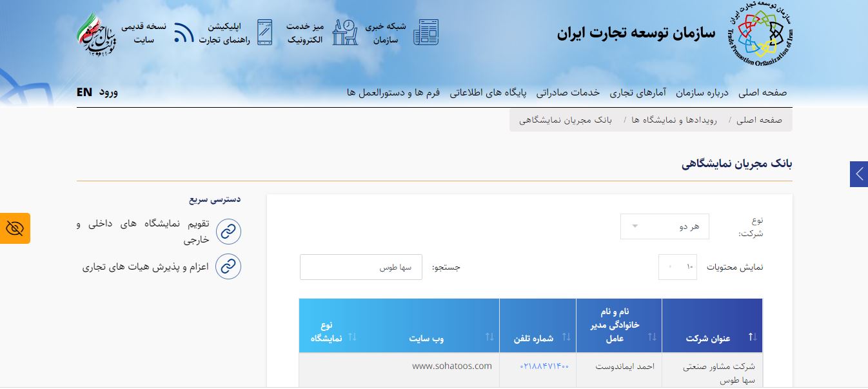Image resolution: width=868 pixels, height=389 pixels.
Task: Open the نوع شرکت dropdown showing هر دو
Action: pyautogui.click(x=664, y=226)
